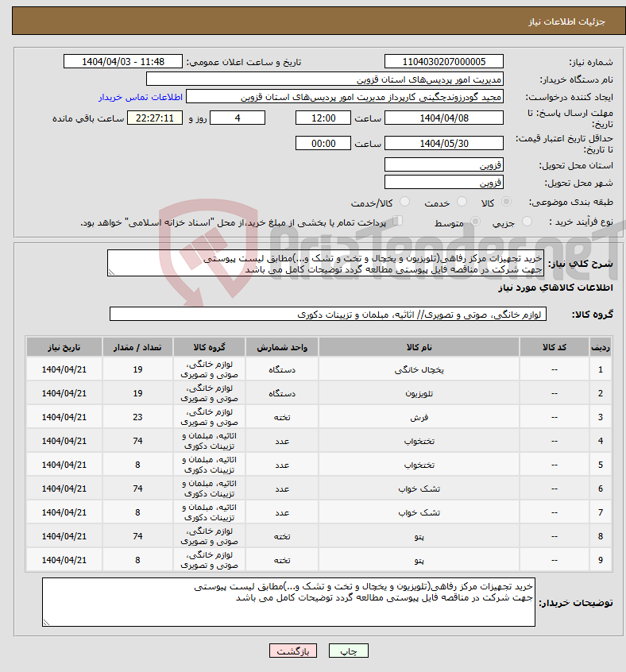The width and height of the screenshot is (626, 672).
Task: Click پتو in row 8
Action: coord(419,536)
